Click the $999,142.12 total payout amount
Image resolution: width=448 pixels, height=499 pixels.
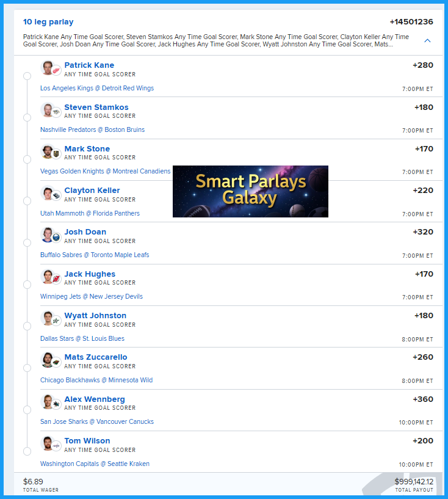click(x=414, y=481)
